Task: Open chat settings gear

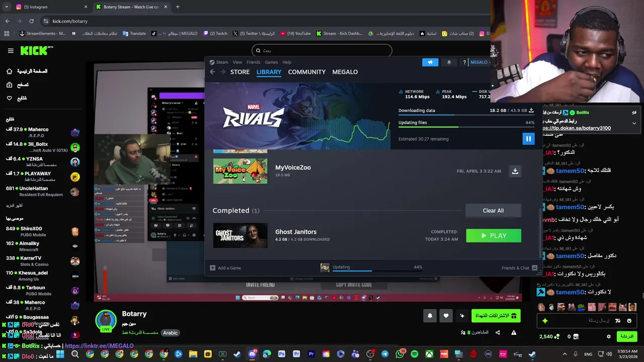Action: [609, 336]
